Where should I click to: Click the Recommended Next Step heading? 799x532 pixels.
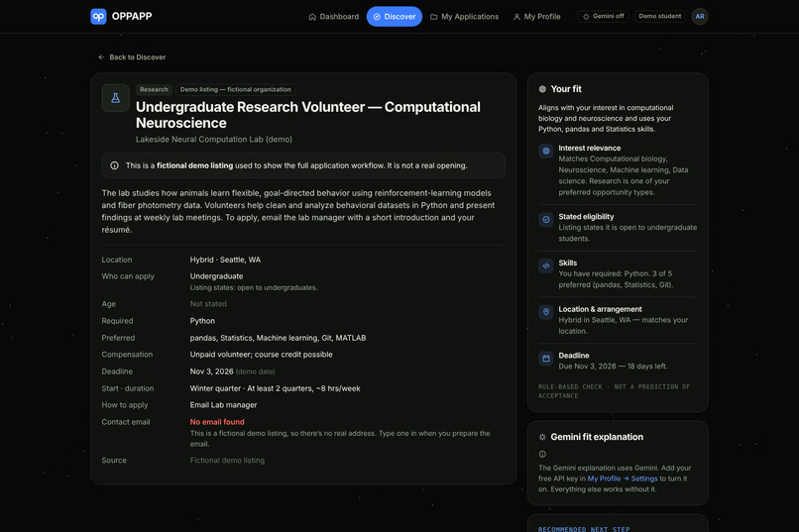[584, 529]
